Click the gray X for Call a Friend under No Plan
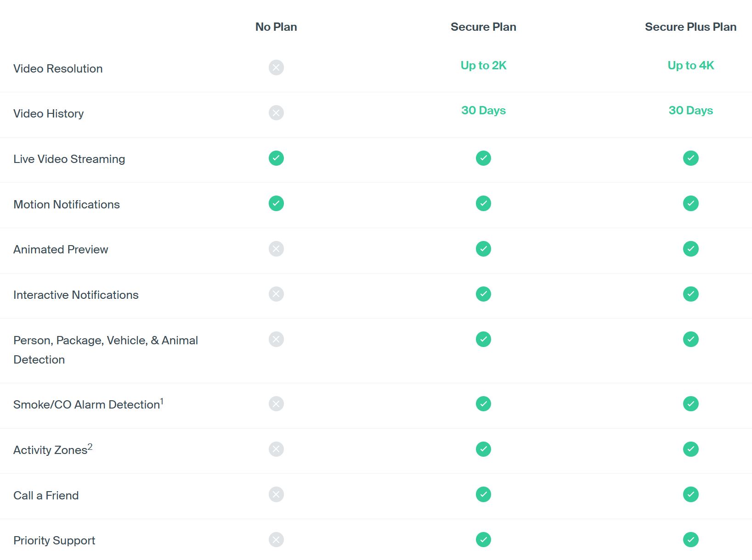Screen dimensions: 752x560 tap(276, 494)
